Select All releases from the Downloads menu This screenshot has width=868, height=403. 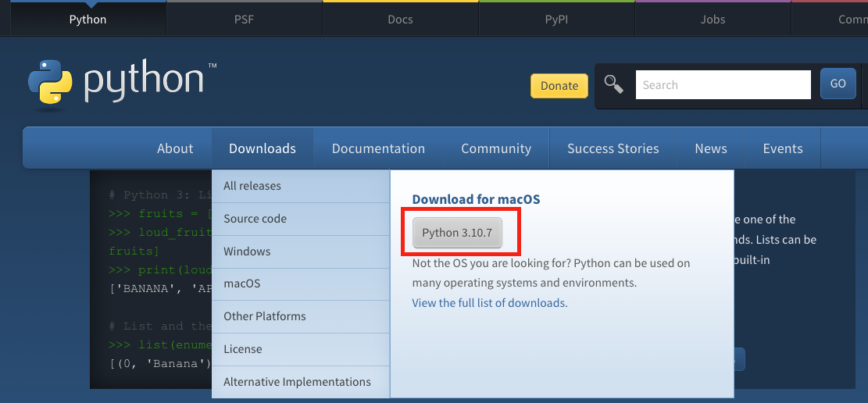tap(252, 186)
